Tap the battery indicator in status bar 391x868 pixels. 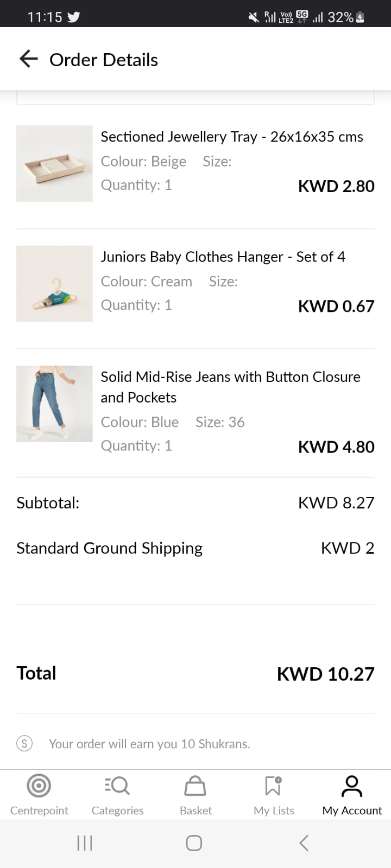click(x=360, y=17)
